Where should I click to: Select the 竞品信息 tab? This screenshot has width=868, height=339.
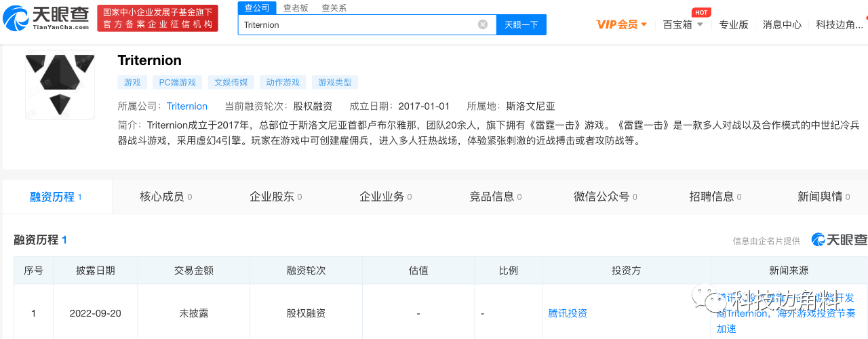coord(495,197)
